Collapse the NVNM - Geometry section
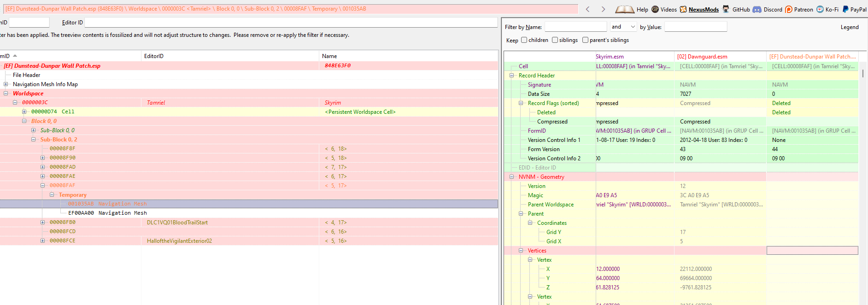 (x=512, y=177)
